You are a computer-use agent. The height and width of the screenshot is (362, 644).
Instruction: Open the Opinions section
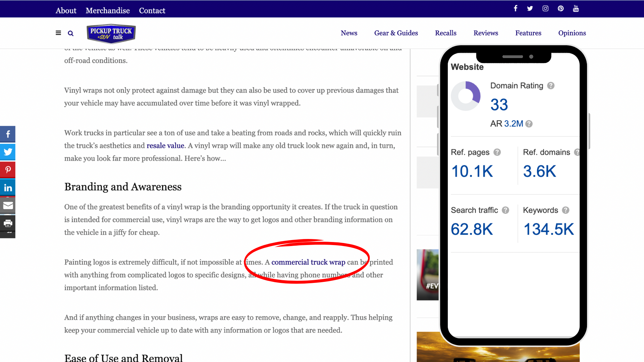(572, 33)
